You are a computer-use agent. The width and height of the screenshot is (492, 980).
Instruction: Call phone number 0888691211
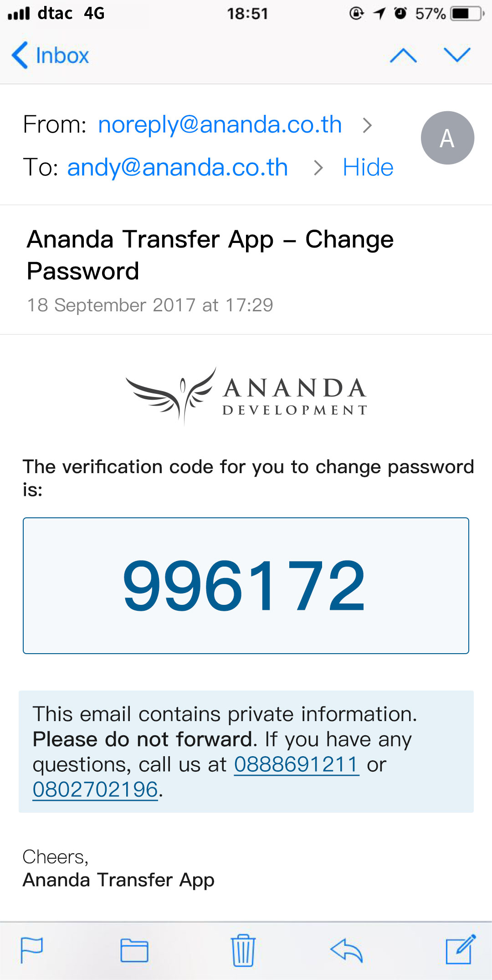(296, 764)
